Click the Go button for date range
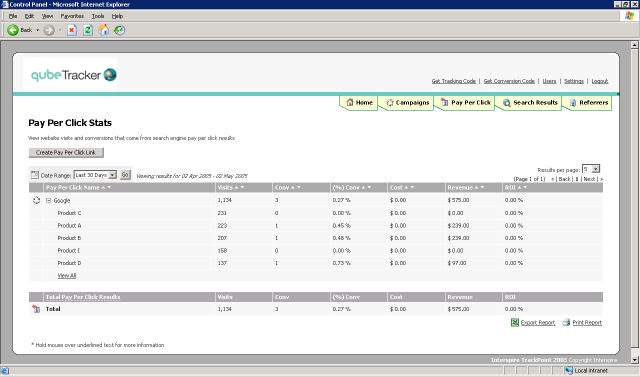The height and width of the screenshot is (377, 640). 125,175
